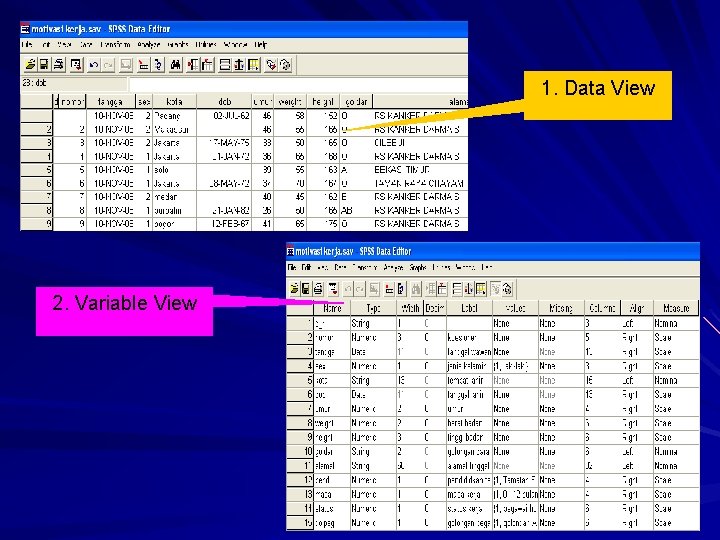720x540 pixels.
Task: Open Dialog Recall icon in Data View window
Action: click(76, 65)
